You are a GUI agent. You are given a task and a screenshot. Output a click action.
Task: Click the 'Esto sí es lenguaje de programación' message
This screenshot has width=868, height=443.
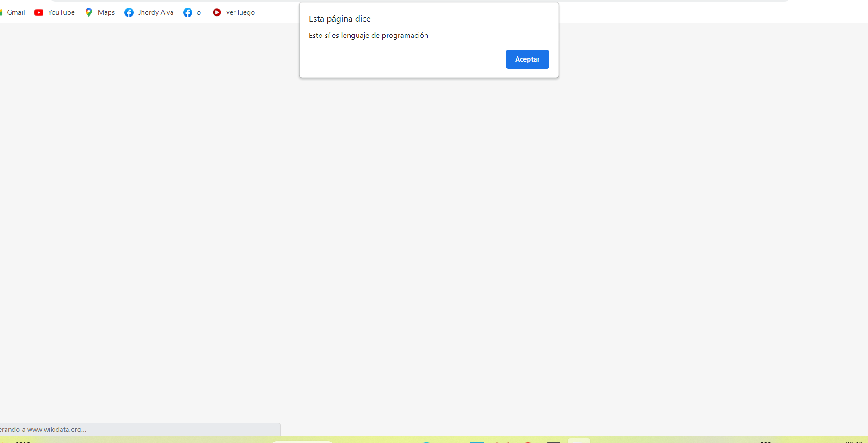(369, 36)
